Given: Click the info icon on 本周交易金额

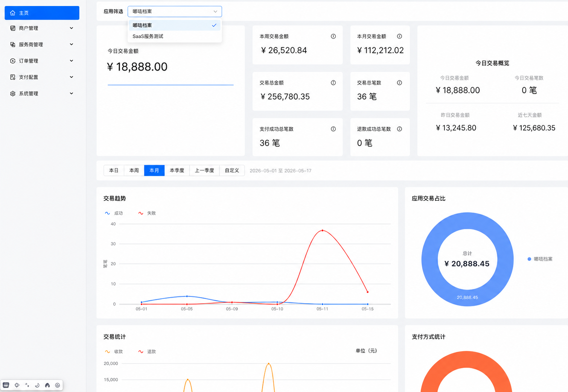Looking at the screenshot, I should point(333,36).
